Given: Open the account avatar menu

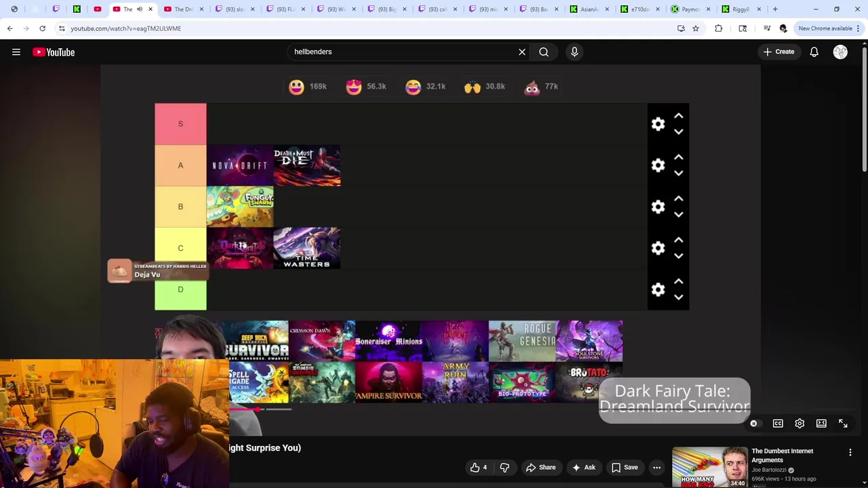Looking at the screenshot, I should (840, 52).
